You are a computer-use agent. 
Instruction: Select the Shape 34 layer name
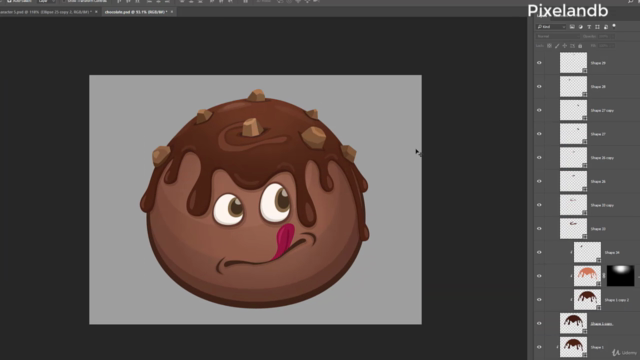(x=612, y=253)
